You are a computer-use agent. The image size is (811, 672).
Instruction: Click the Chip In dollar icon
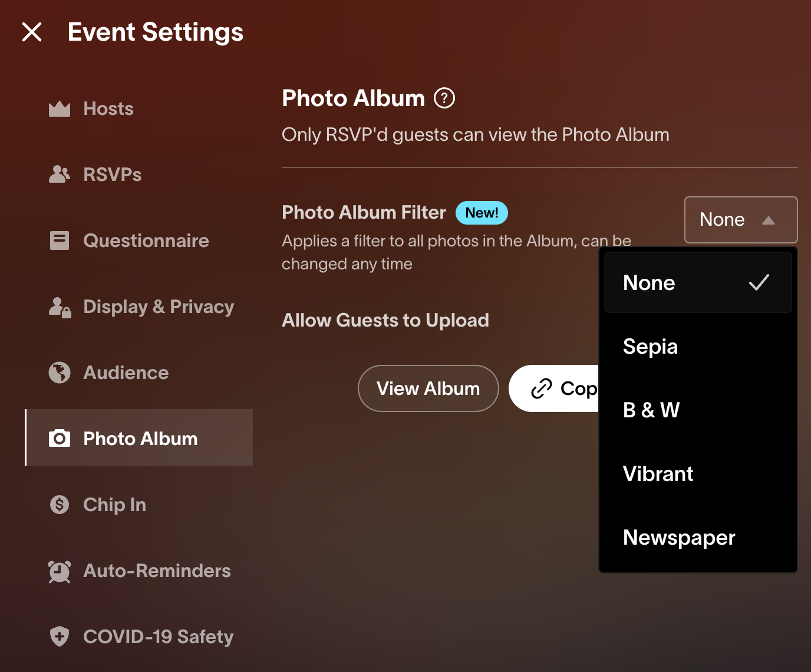tap(60, 505)
